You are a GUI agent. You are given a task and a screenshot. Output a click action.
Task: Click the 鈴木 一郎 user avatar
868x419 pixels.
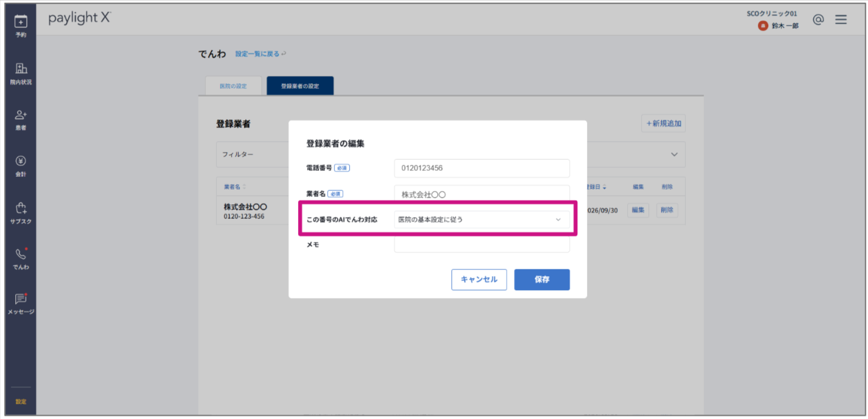pos(763,26)
